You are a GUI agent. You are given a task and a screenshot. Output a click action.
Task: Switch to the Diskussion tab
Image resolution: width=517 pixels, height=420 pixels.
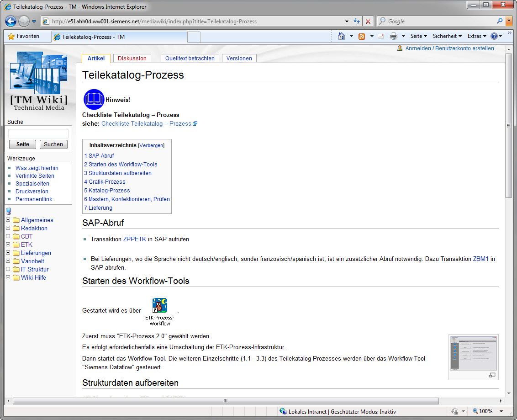[x=132, y=58]
